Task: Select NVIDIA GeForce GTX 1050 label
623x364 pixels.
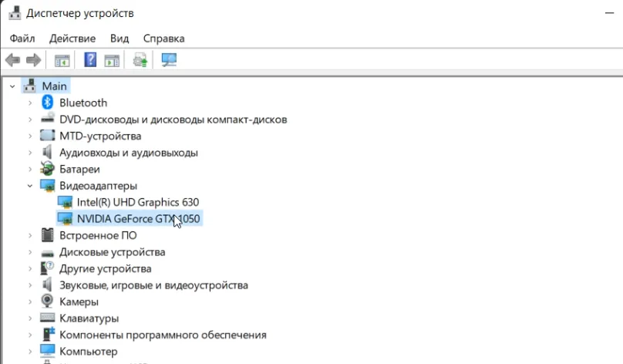Action: coord(138,218)
